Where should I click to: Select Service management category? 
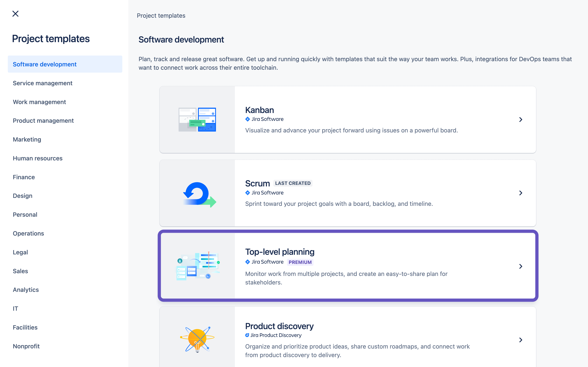pos(42,83)
